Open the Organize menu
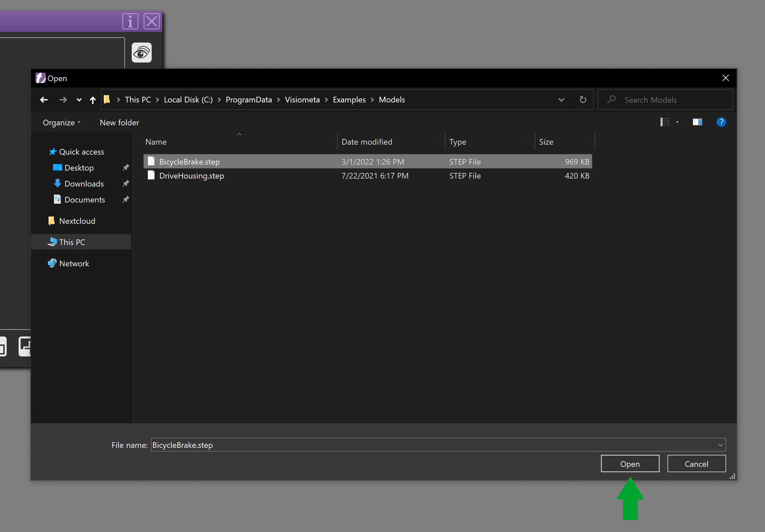Viewport: 765px width, 532px height. coord(62,123)
